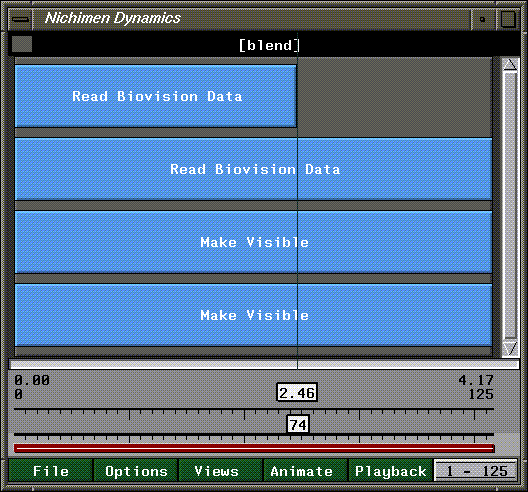Open the Playback menu
Image resolution: width=528 pixels, height=492 pixels.
pyautogui.click(x=391, y=471)
